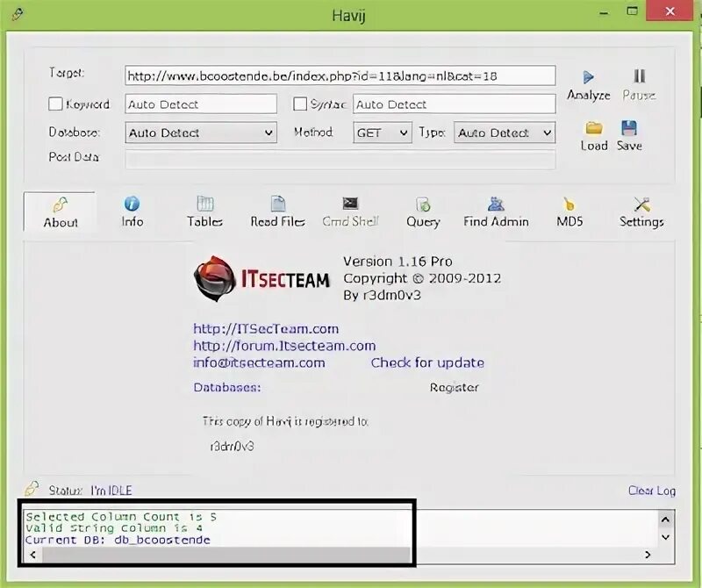Expand the Method GET dropdown
702x588 pixels.
383,133
